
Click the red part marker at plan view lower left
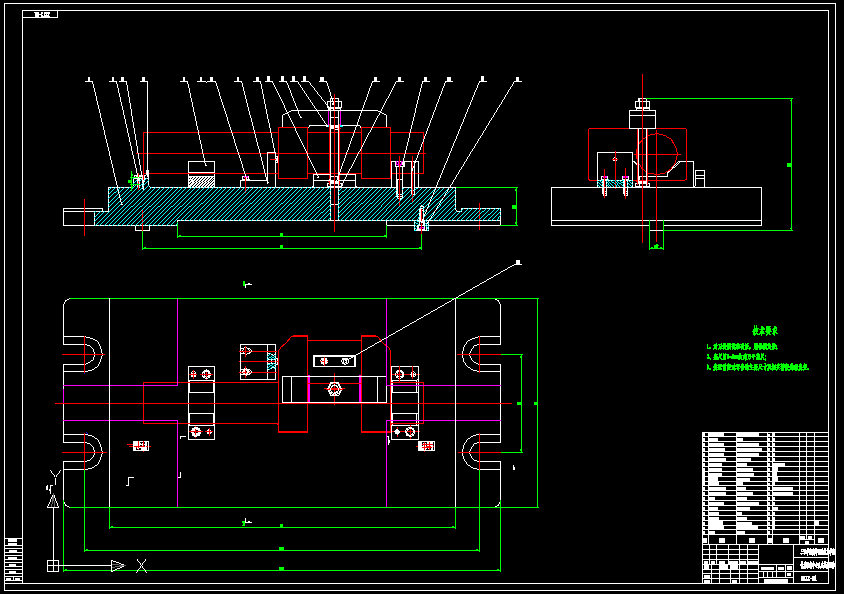(141, 445)
